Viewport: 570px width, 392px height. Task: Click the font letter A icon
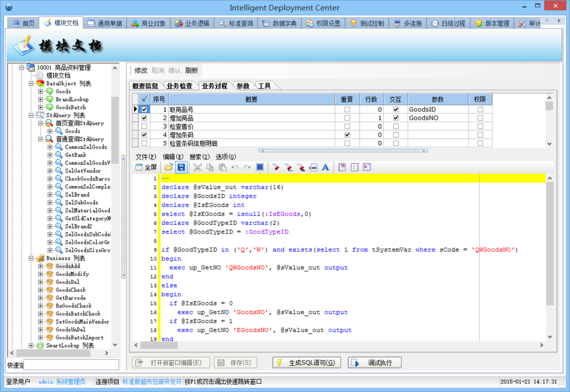click(325, 167)
